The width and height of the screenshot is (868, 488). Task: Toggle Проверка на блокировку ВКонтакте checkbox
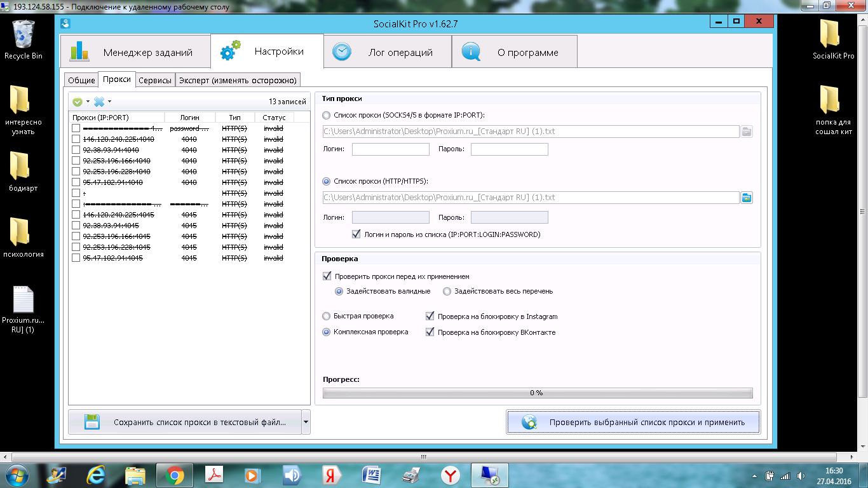pyautogui.click(x=430, y=332)
